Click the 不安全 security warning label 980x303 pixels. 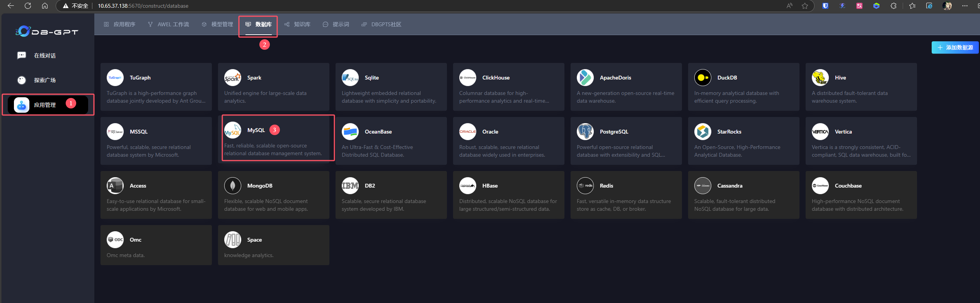pyautogui.click(x=76, y=6)
